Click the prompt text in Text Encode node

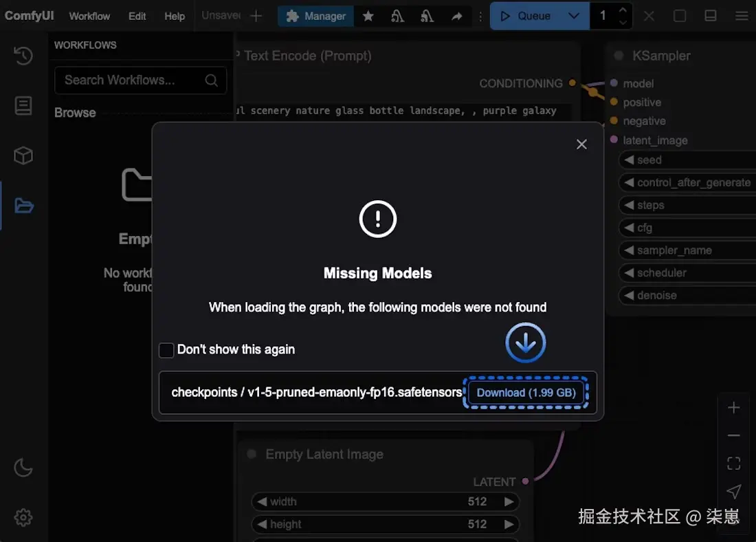tap(397, 111)
